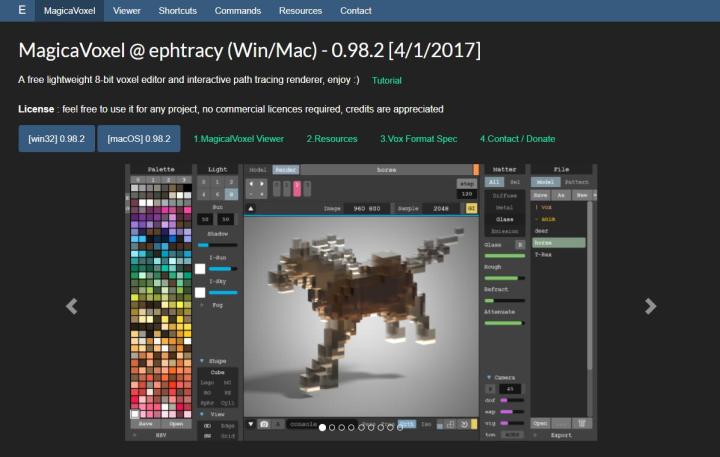Toggle All in the Matter panel
The width and height of the screenshot is (720, 457).
pos(494,182)
